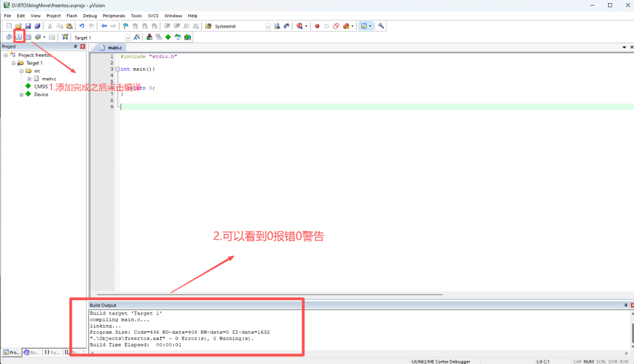Open Configuration wrench icon
634x364 pixels.
point(381,26)
